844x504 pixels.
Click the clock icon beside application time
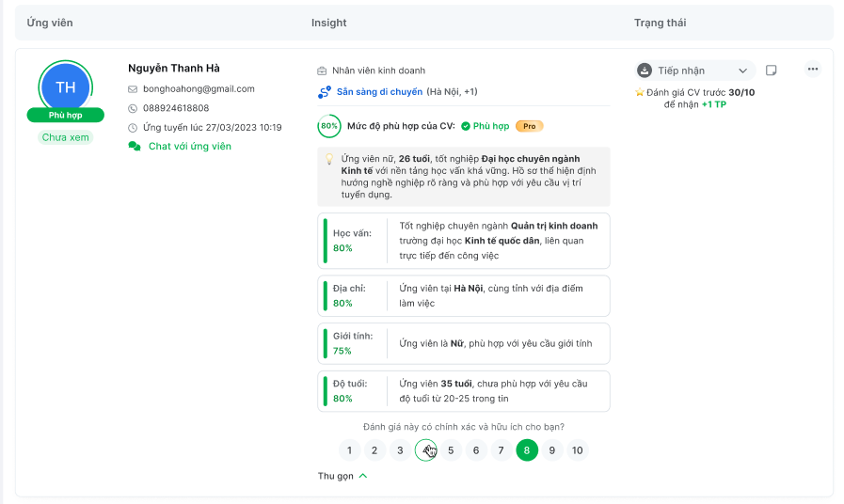pyautogui.click(x=133, y=128)
